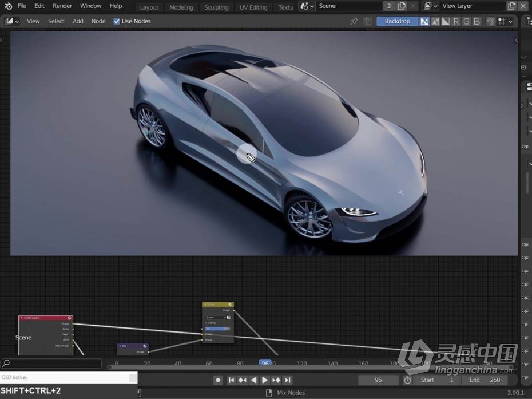Click the scene user count 2 button

tap(389, 6)
